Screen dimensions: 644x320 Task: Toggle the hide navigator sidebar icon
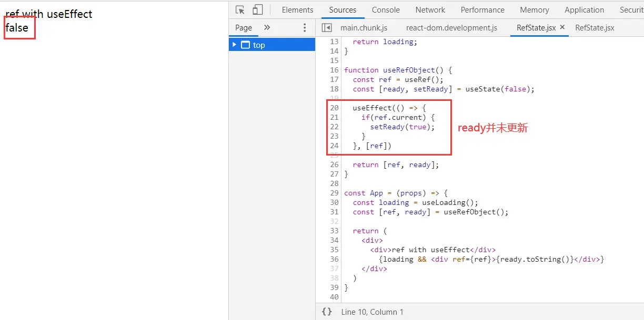[x=327, y=28]
